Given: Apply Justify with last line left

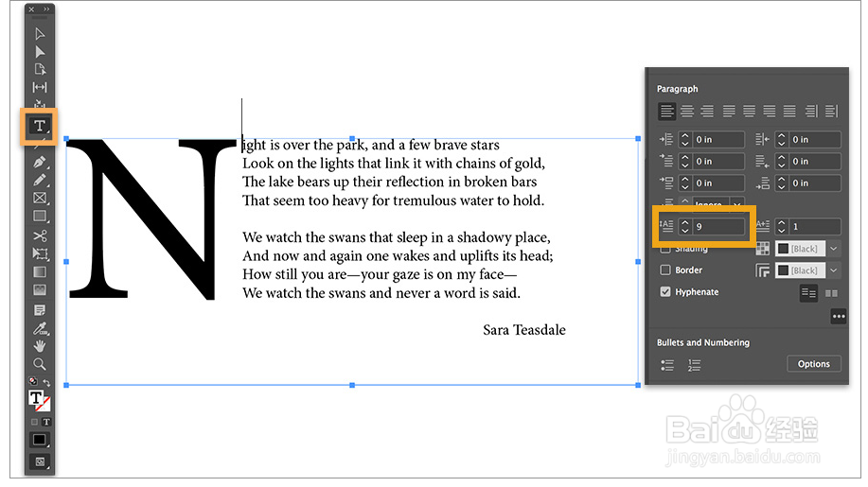Looking at the screenshot, I should coord(729,111).
